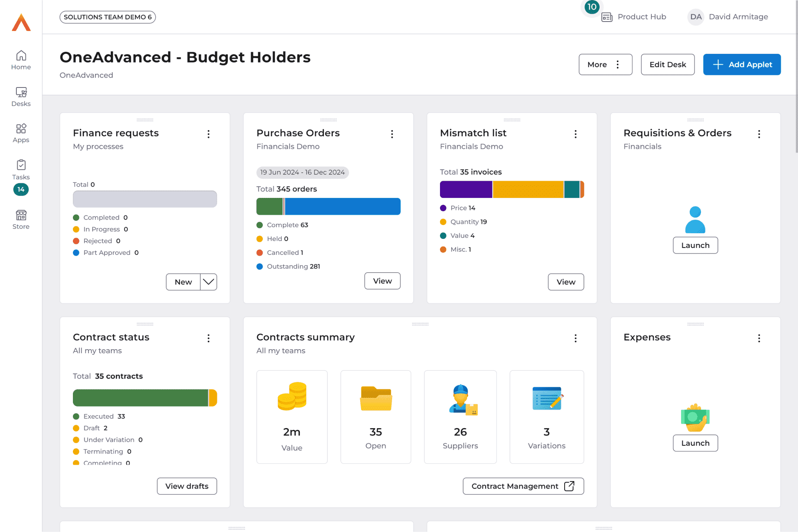Open Contracts summary three-dot menu
Screen dimensions: 798x532
(x=575, y=338)
